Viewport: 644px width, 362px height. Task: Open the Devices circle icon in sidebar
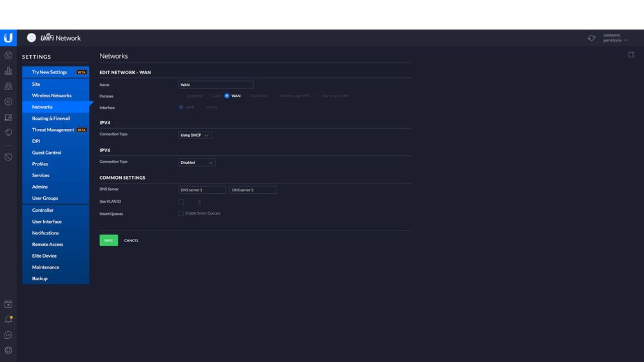(8, 102)
